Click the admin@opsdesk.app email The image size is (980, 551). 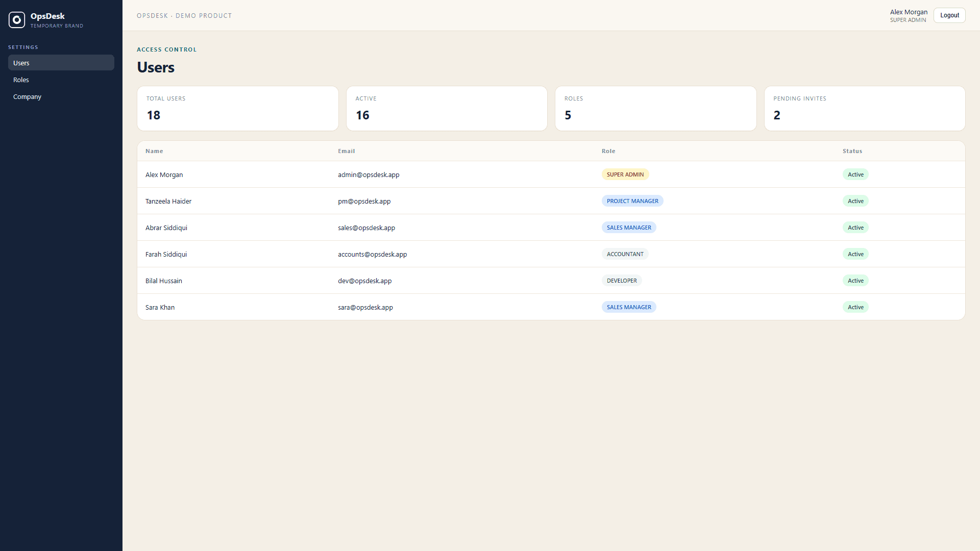pos(369,174)
